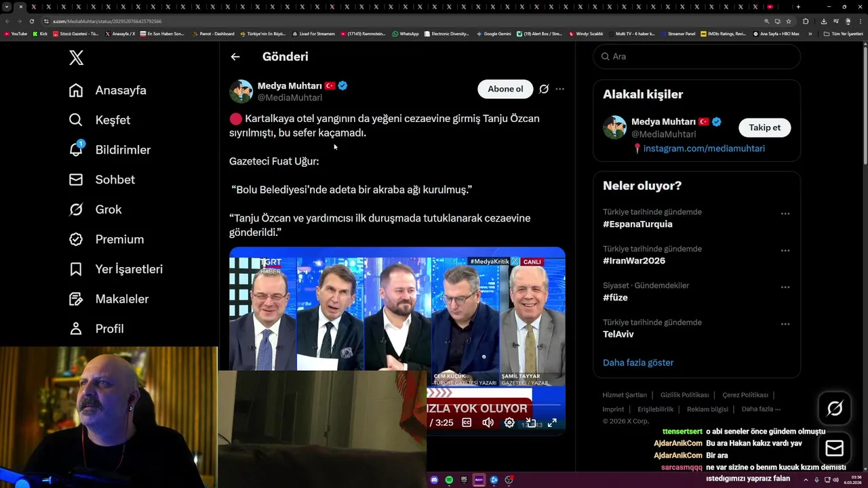868x488 pixels.
Task: Open Medya Muhtarı avatar on the post
Action: click(x=241, y=91)
